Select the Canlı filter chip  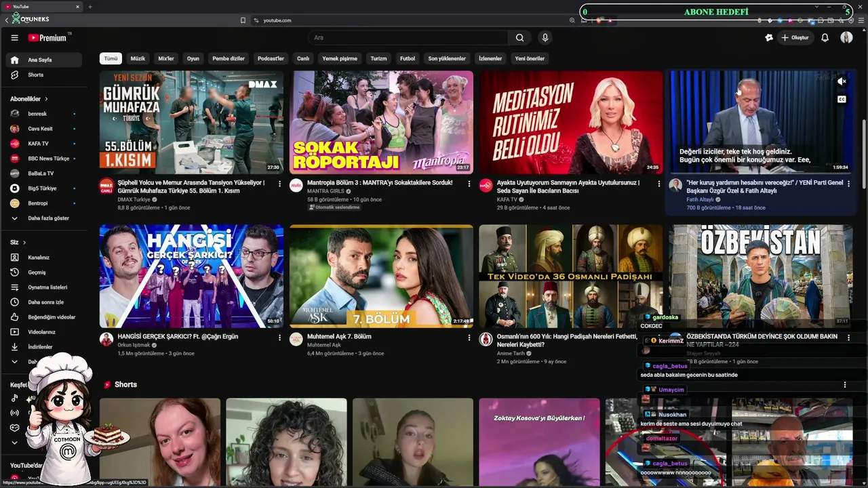click(x=303, y=58)
